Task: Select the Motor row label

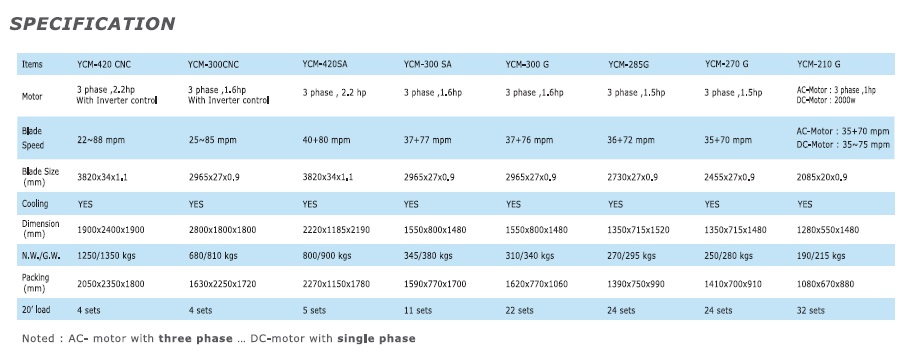Action: (x=32, y=96)
